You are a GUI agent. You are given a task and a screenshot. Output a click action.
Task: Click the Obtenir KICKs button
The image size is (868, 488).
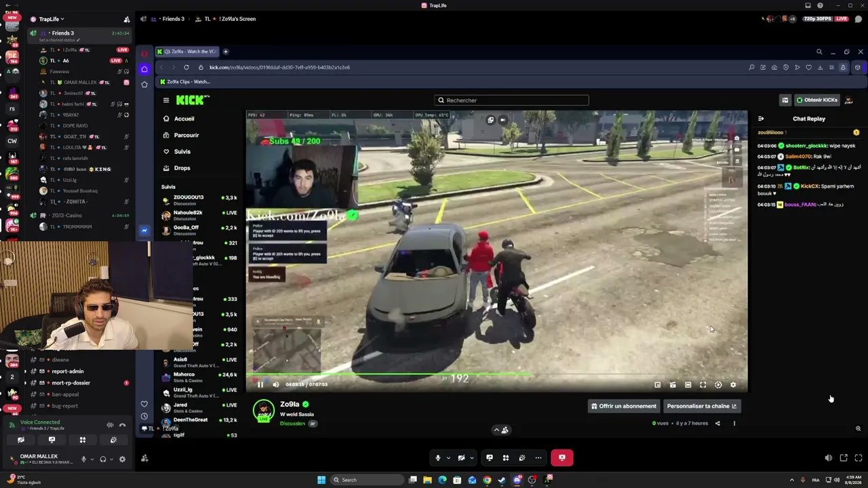[x=816, y=100]
